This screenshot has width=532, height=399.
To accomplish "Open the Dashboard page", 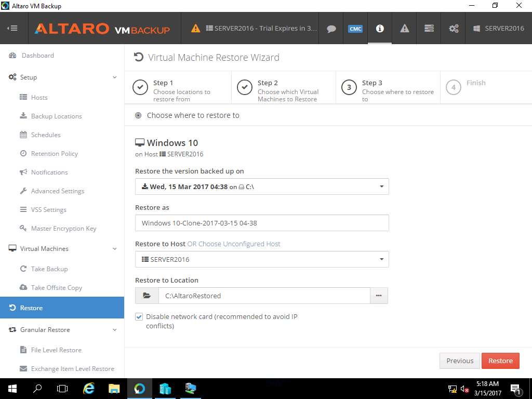I will pyautogui.click(x=37, y=55).
